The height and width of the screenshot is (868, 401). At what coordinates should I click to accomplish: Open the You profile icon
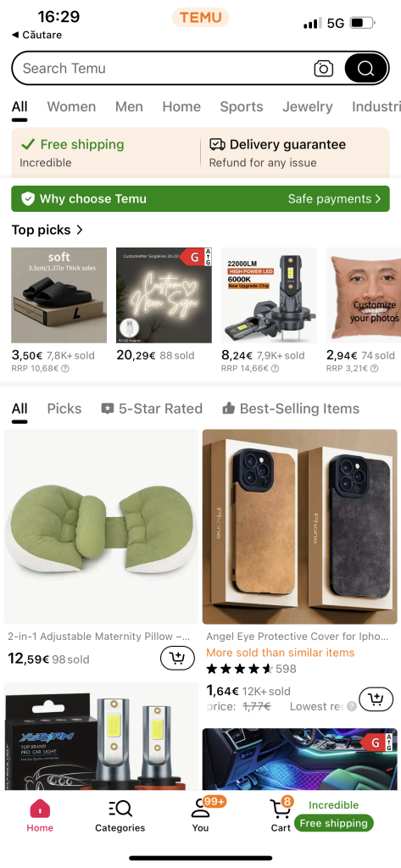[200, 815]
